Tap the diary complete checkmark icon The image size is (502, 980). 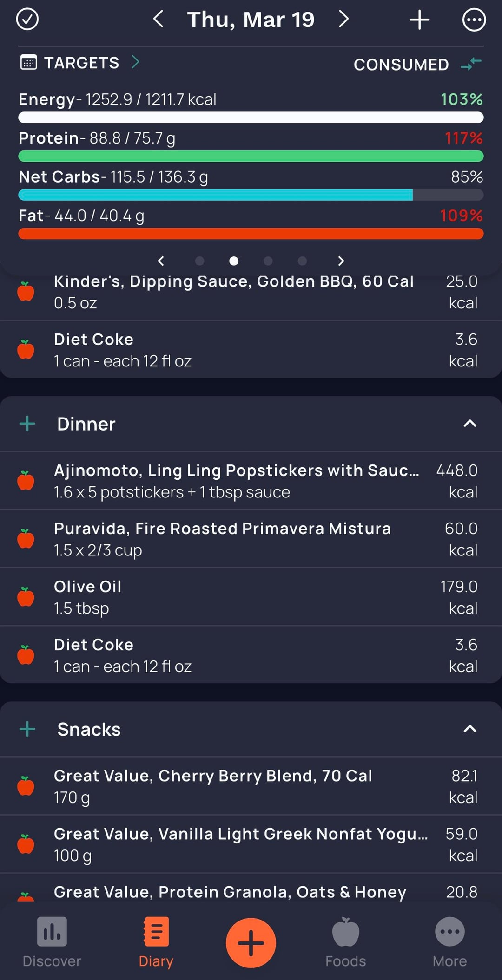[27, 20]
